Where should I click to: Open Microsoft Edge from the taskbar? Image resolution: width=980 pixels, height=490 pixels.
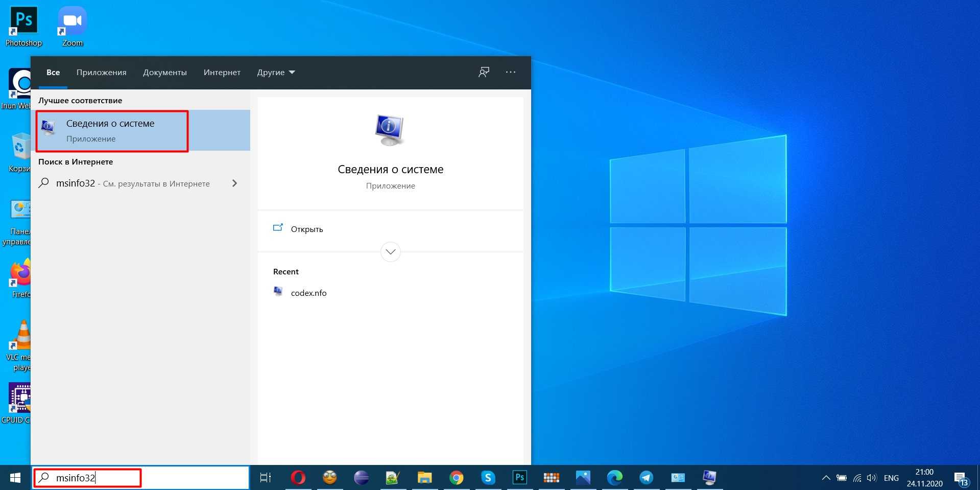tap(614, 478)
